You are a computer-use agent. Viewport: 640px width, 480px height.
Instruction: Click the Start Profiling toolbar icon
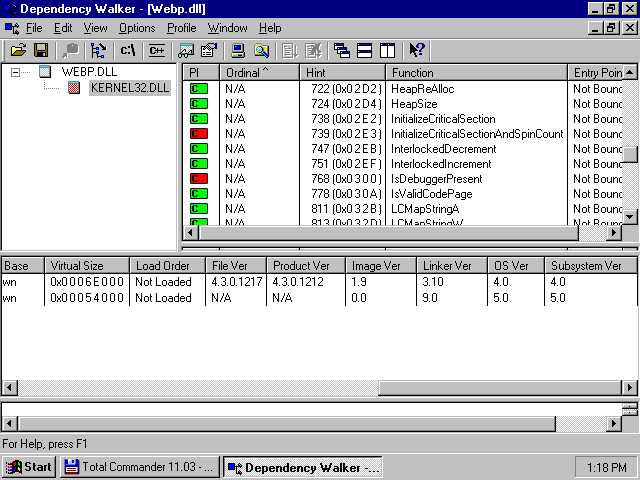pyautogui.click(x=290, y=51)
